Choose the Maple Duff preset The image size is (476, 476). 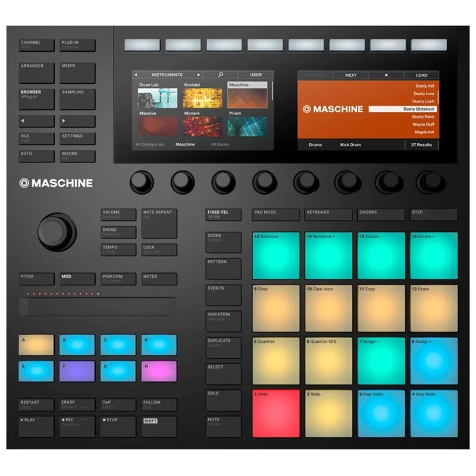[423, 124]
